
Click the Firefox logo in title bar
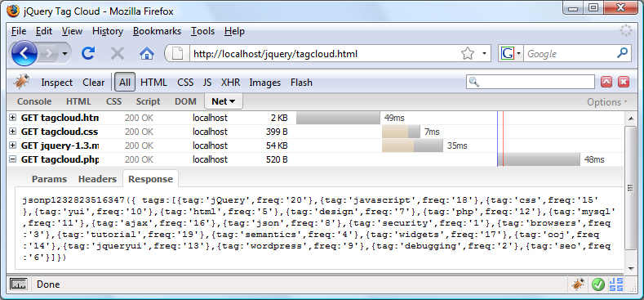pos(13,11)
